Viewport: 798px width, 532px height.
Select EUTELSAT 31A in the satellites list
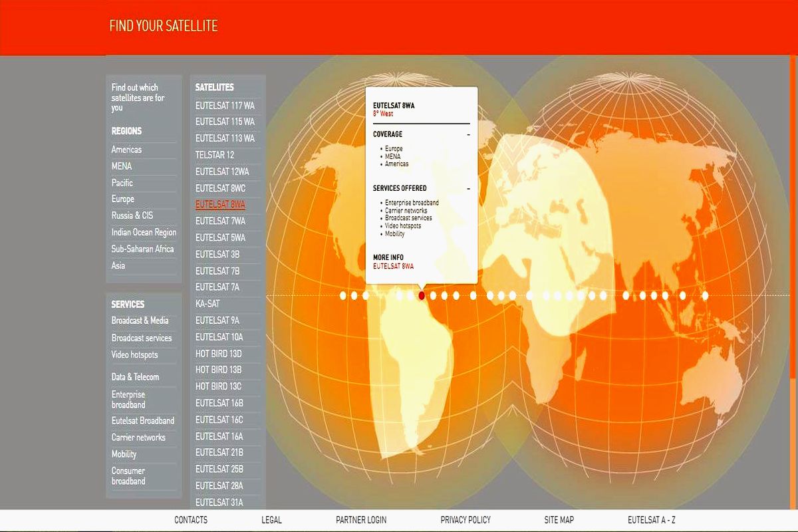click(219, 502)
